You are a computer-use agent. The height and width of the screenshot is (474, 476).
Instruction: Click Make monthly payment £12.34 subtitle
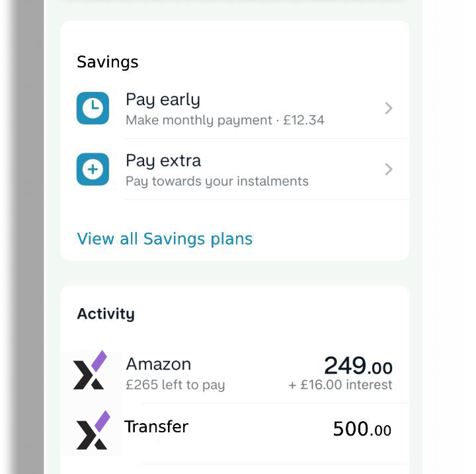(225, 120)
